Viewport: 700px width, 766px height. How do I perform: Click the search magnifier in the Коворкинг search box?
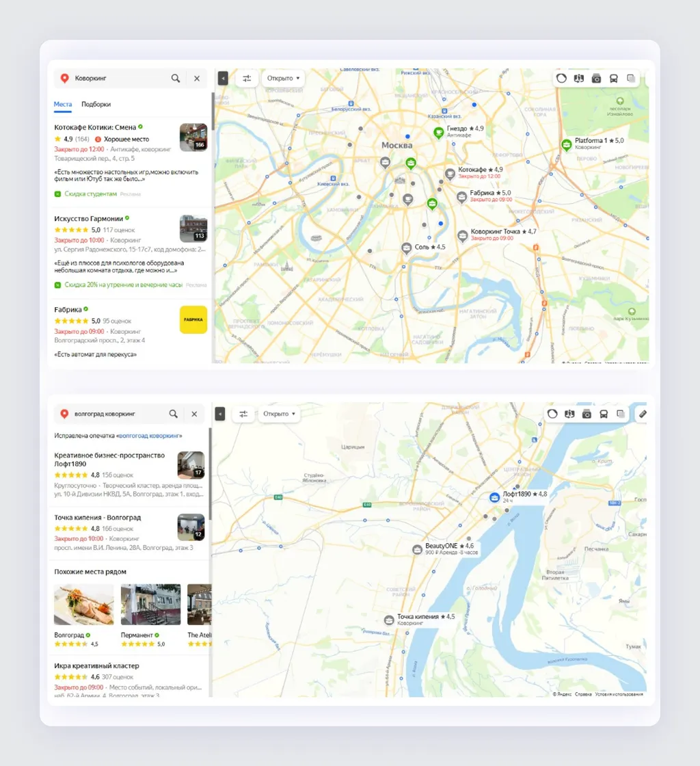coord(176,78)
